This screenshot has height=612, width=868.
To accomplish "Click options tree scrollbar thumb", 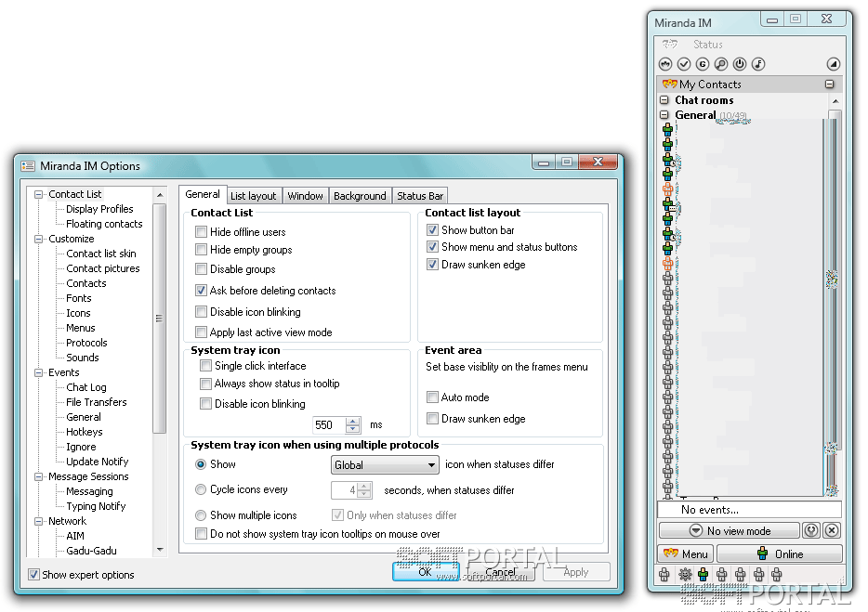I will pos(160,319).
